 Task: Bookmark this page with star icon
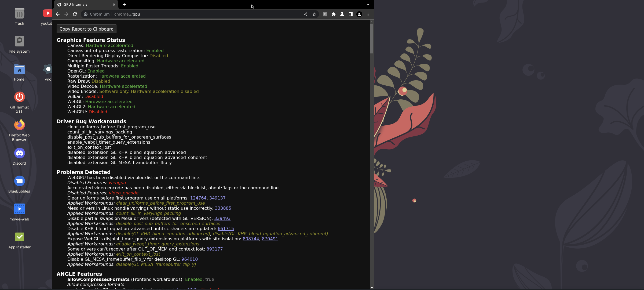coord(314,14)
